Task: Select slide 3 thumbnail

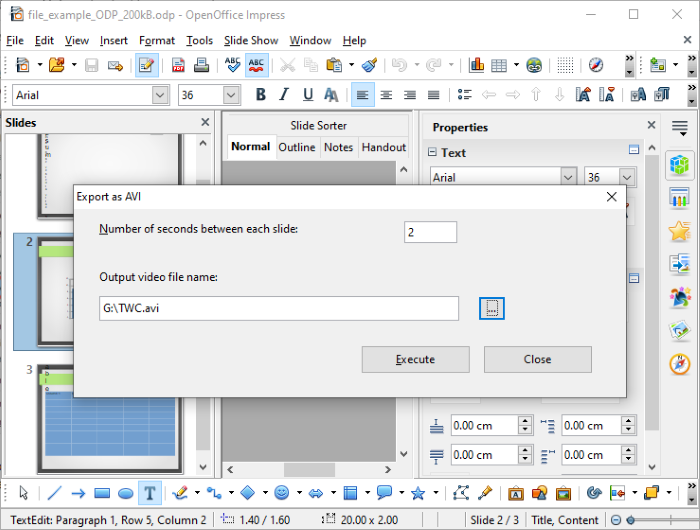Action: [110, 418]
